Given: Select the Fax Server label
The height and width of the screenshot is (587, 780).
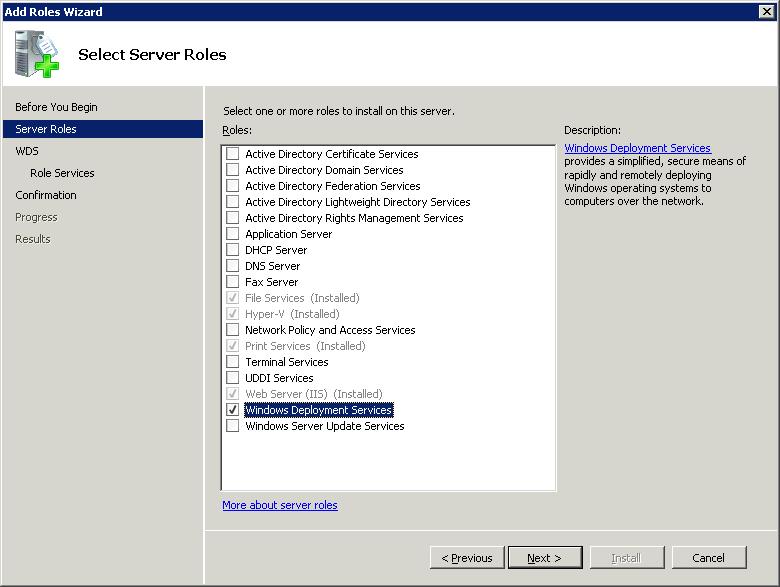Looking at the screenshot, I should point(272,282).
